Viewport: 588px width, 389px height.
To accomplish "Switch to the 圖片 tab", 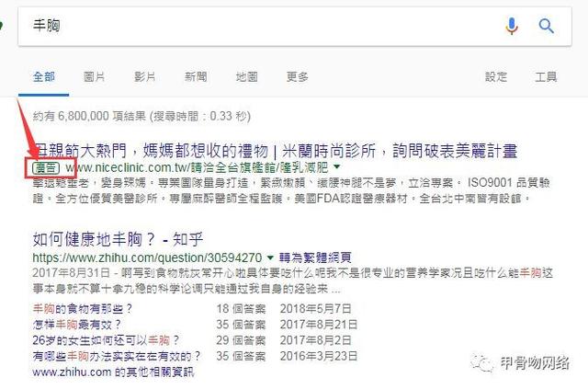I will (94, 77).
